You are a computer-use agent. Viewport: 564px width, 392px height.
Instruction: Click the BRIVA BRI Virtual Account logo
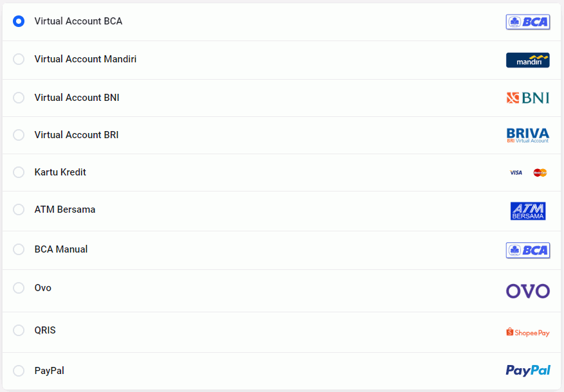pyautogui.click(x=527, y=135)
